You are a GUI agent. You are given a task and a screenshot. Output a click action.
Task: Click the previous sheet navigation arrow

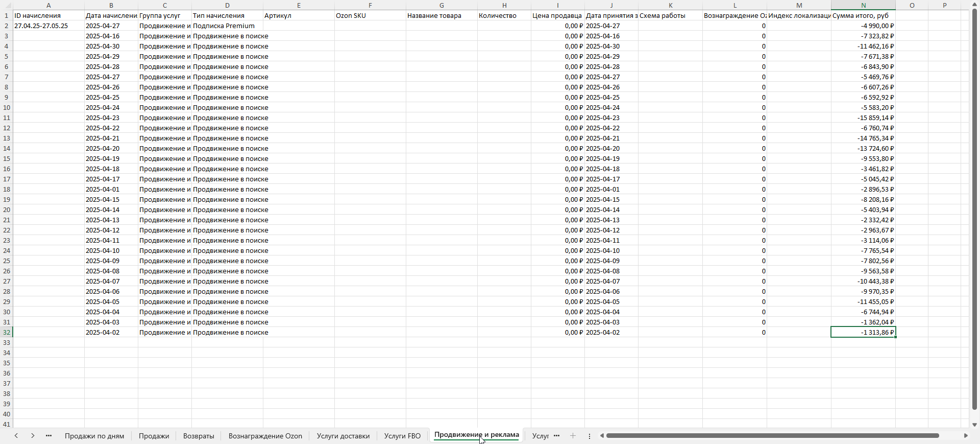coord(16,436)
